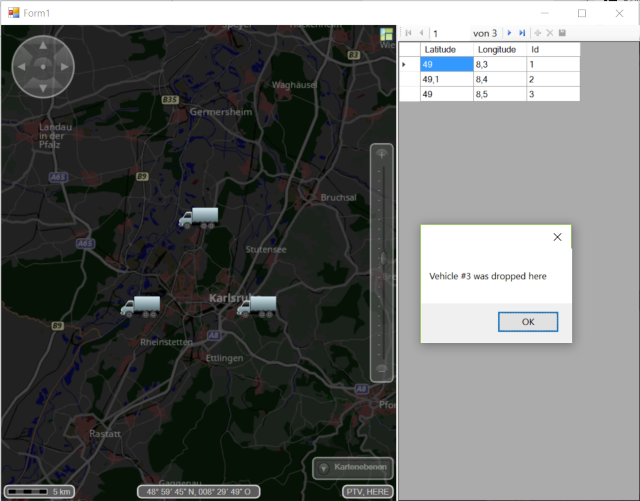Viewport: 640px width, 501px height.
Task: Delete the record with the X icon
Action: point(550,33)
